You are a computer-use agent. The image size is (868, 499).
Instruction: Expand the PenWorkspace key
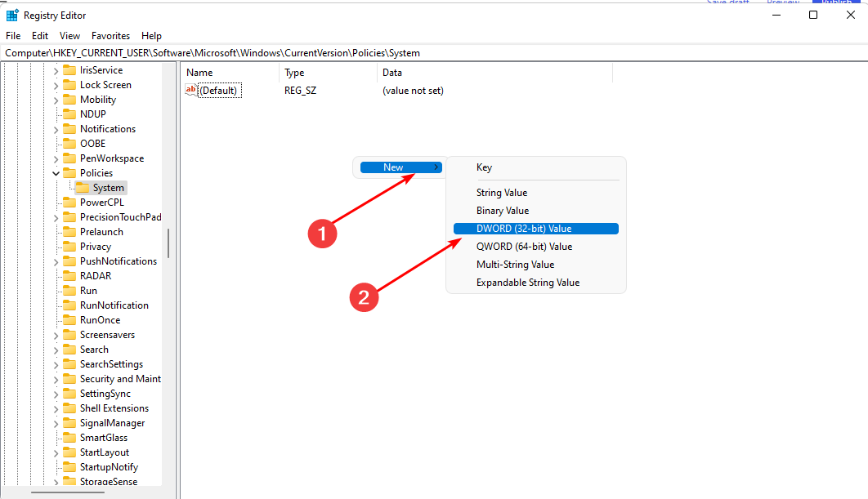[56, 158]
